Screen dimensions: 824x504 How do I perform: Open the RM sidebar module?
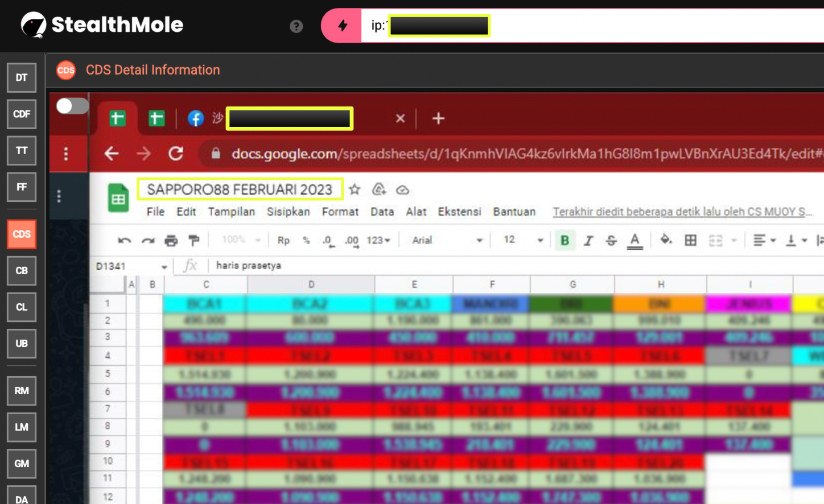22,391
